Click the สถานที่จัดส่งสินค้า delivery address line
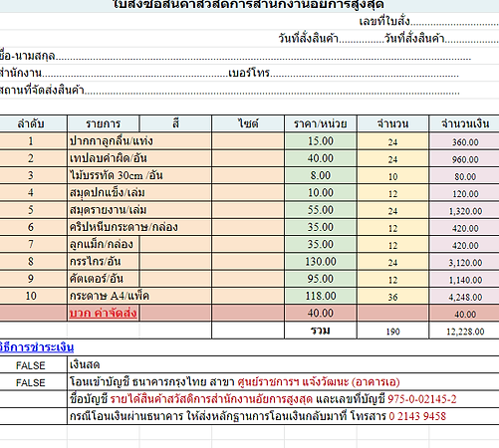499x448 pixels. [230, 90]
